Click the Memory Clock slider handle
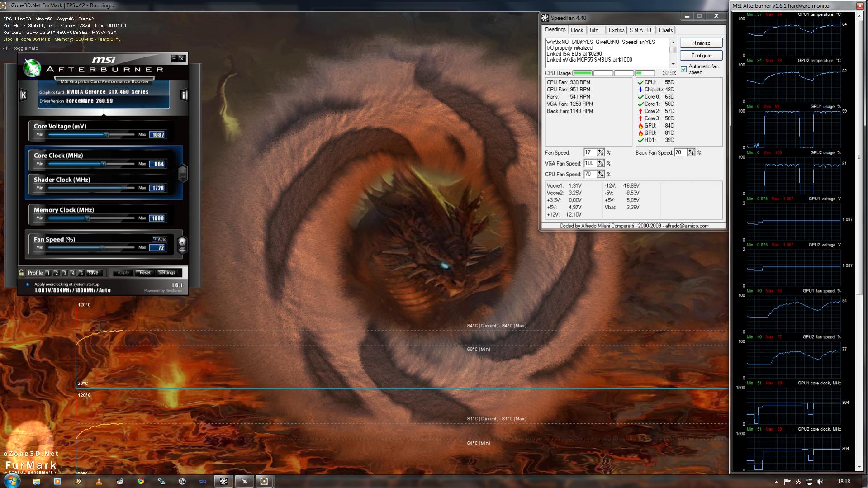This screenshot has width=868, height=488. tap(87, 218)
